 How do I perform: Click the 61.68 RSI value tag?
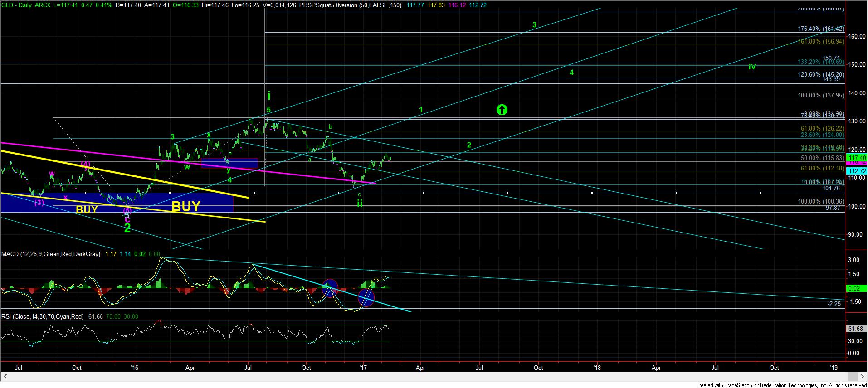point(855,329)
